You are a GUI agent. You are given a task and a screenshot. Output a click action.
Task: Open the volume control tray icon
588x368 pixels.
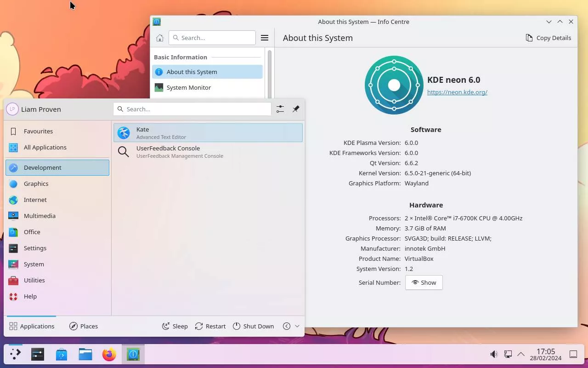(494, 354)
